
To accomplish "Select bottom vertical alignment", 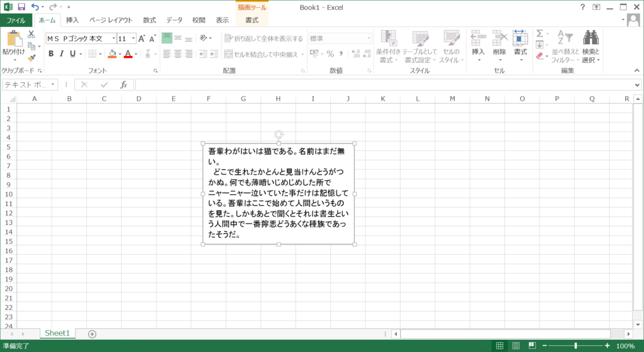I will tap(189, 38).
